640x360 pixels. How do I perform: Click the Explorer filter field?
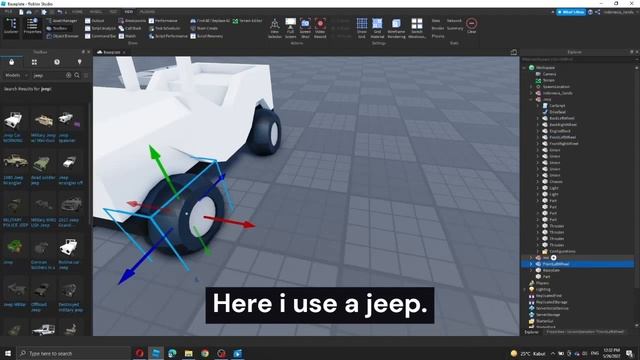[x=577, y=59]
